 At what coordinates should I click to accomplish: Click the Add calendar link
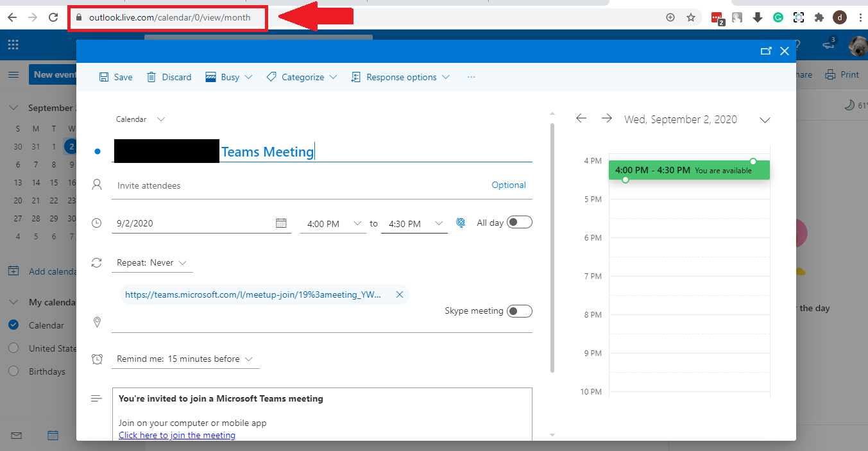(x=52, y=271)
